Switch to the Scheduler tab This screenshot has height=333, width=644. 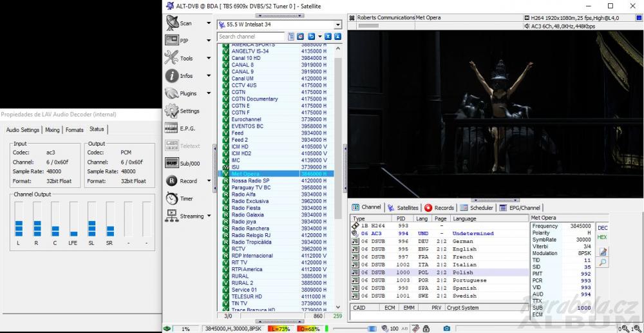click(x=477, y=208)
